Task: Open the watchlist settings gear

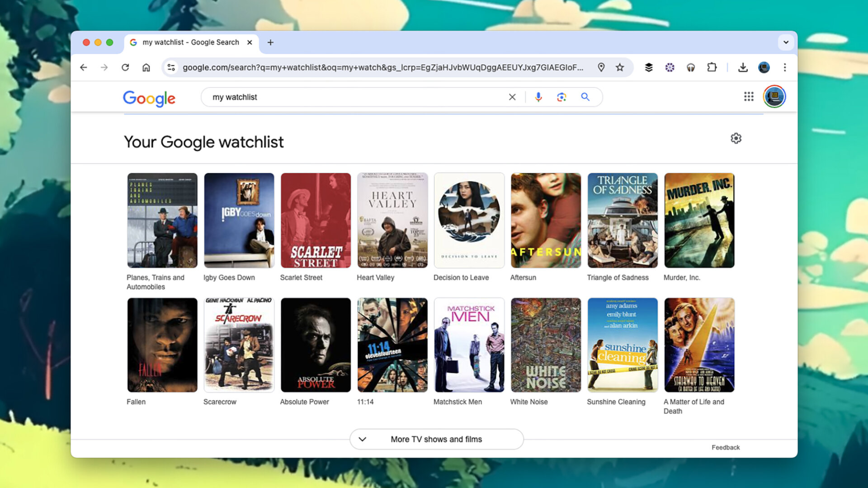Action: tap(736, 138)
